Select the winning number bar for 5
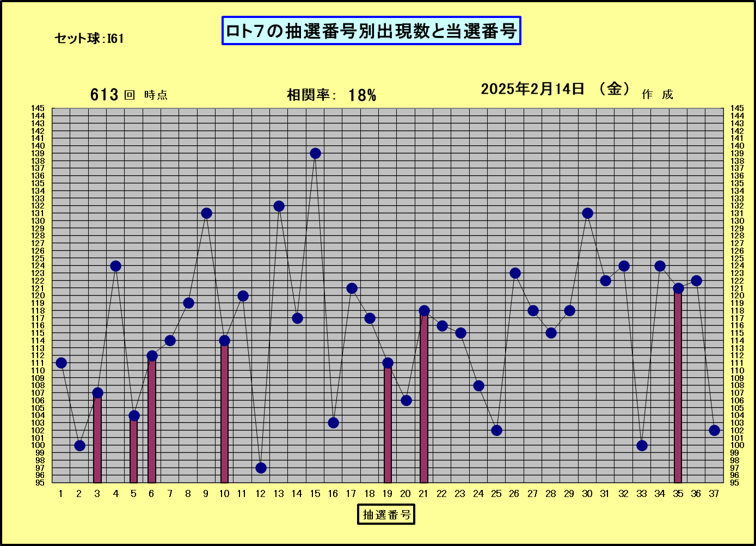The image size is (756, 546). [x=134, y=449]
